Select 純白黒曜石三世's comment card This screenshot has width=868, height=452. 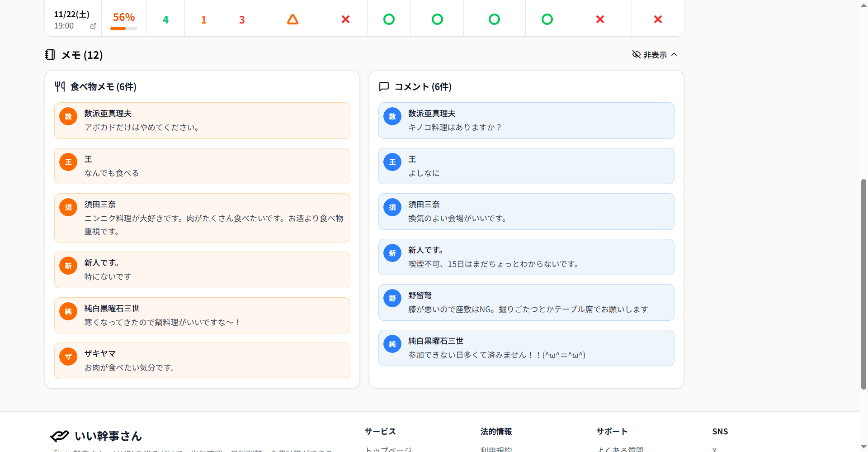(526, 348)
